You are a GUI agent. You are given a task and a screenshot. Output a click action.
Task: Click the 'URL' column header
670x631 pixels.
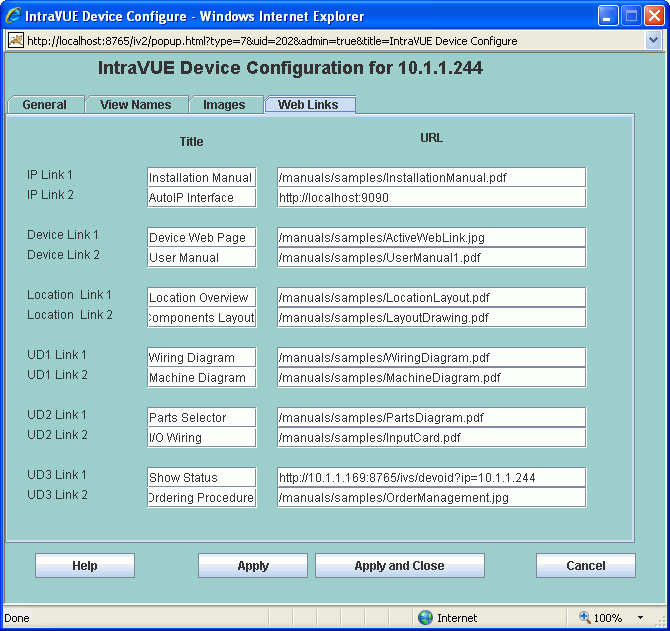432,138
